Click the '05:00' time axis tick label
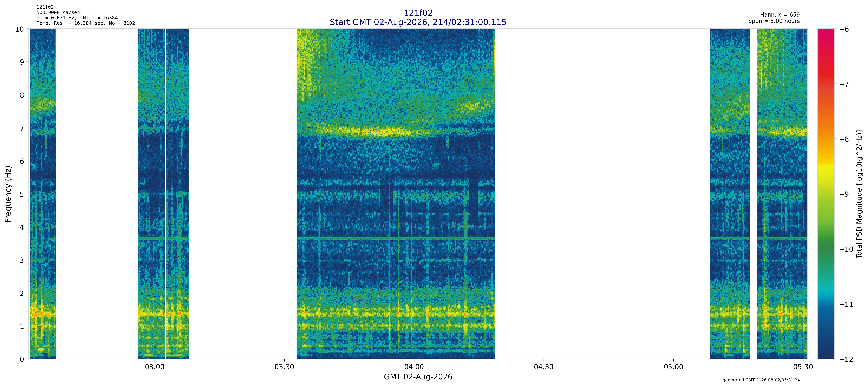Image resolution: width=868 pixels, height=387 pixels. 674,367
